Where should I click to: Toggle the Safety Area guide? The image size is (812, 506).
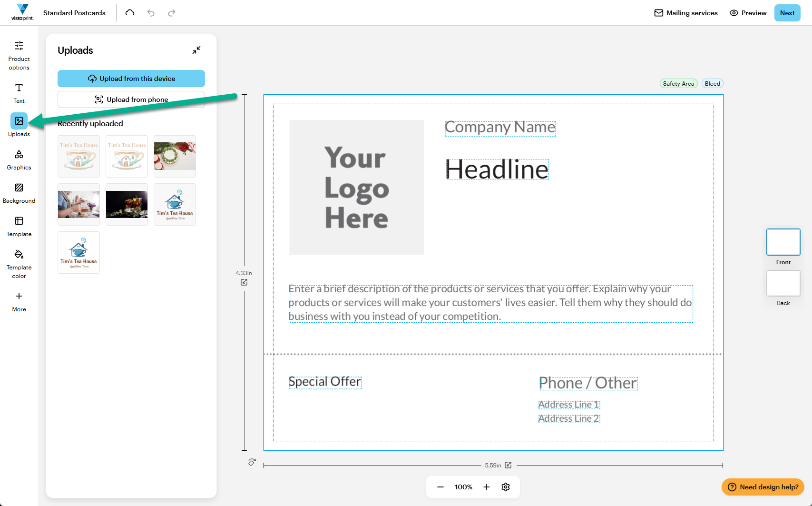(678, 84)
